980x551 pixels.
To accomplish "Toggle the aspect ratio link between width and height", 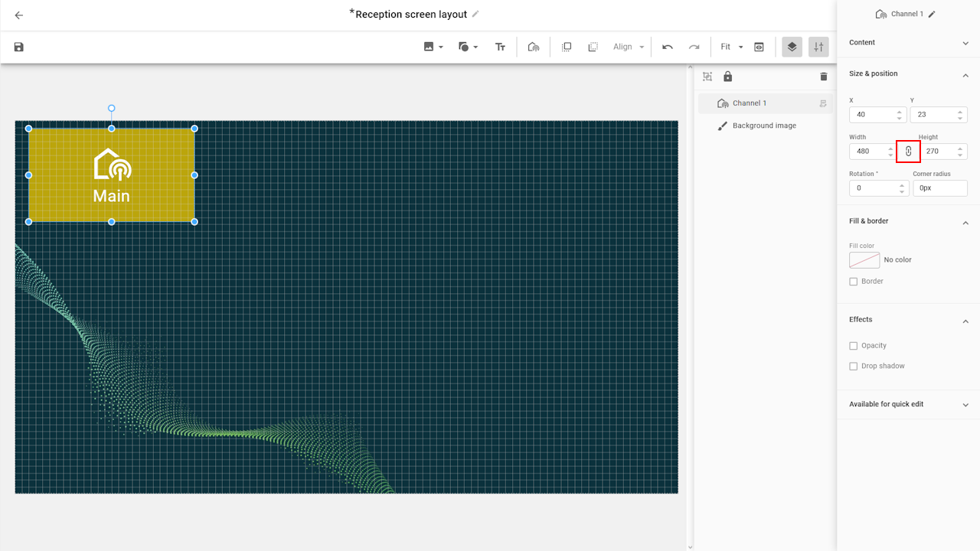I will pos(908,152).
